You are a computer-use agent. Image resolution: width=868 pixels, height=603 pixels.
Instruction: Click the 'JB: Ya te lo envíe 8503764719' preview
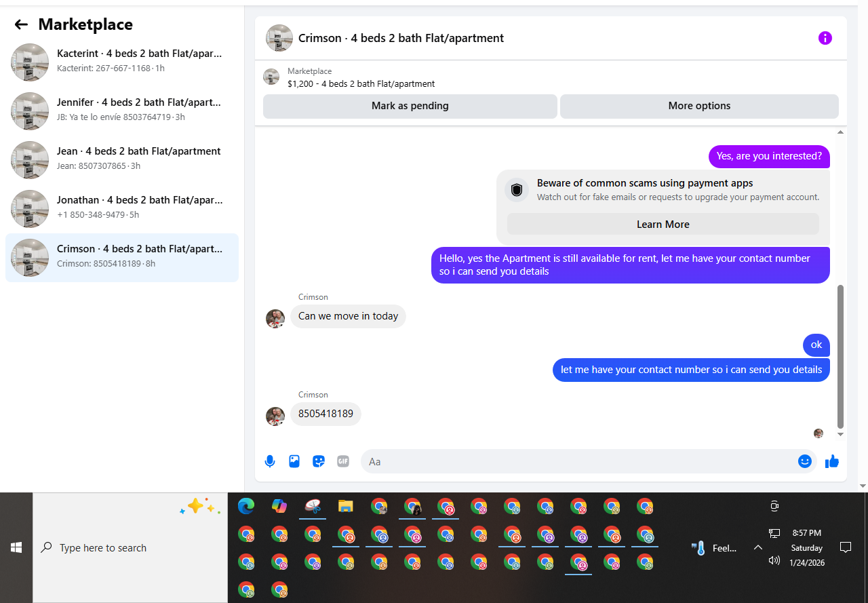point(114,117)
